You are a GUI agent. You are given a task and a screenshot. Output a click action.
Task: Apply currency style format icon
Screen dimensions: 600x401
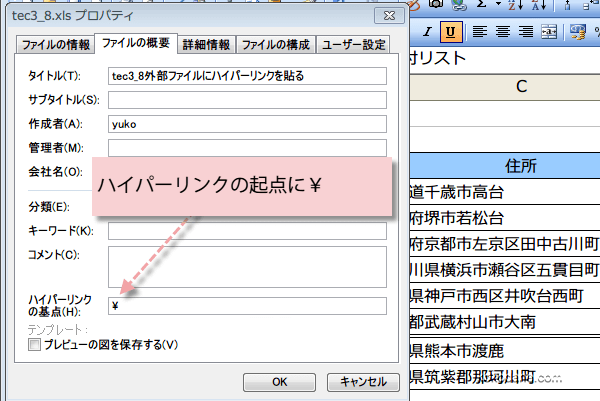pyautogui.click(x=578, y=32)
